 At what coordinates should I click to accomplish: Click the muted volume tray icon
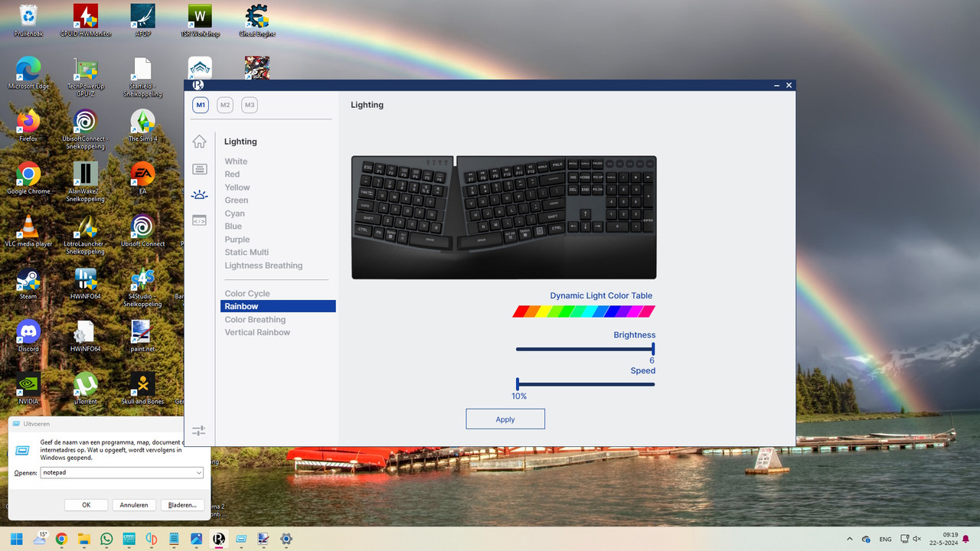(x=917, y=539)
